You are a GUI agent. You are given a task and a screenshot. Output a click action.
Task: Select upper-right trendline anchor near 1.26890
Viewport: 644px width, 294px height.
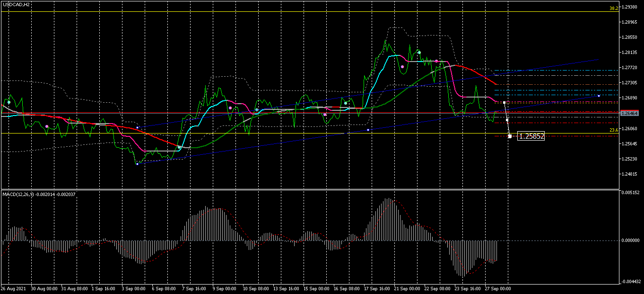pyautogui.click(x=599, y=96)
